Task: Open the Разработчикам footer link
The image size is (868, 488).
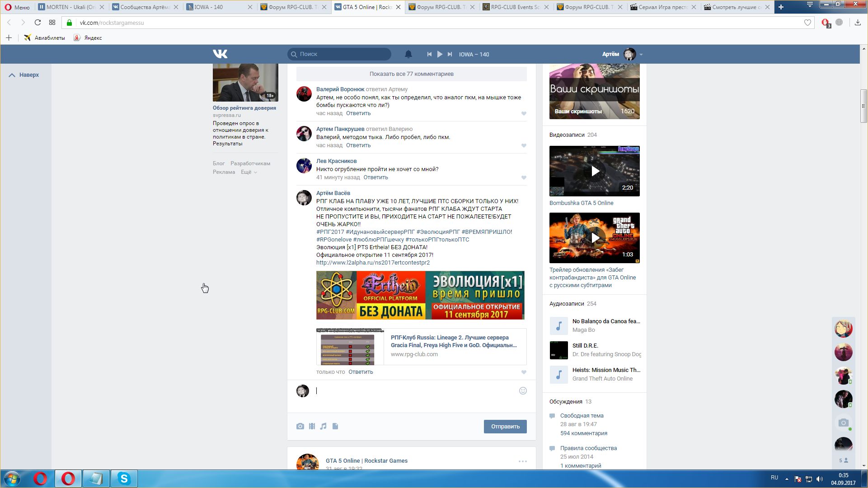Action: coord(250,163)
